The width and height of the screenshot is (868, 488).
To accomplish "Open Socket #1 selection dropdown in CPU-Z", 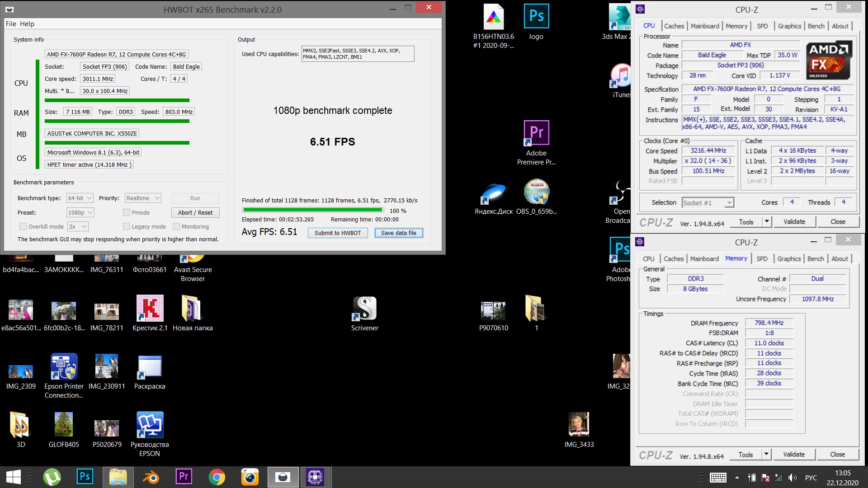I will (x=708, y=203).
